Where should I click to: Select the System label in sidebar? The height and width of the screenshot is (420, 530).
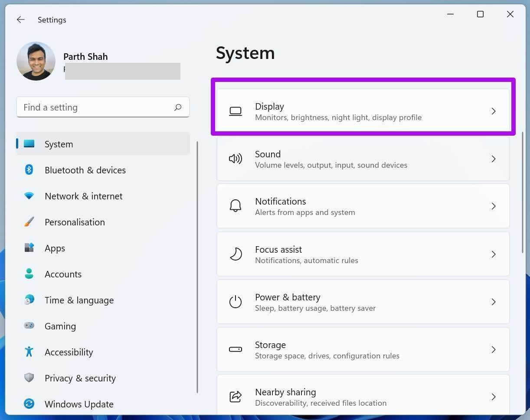59,144
